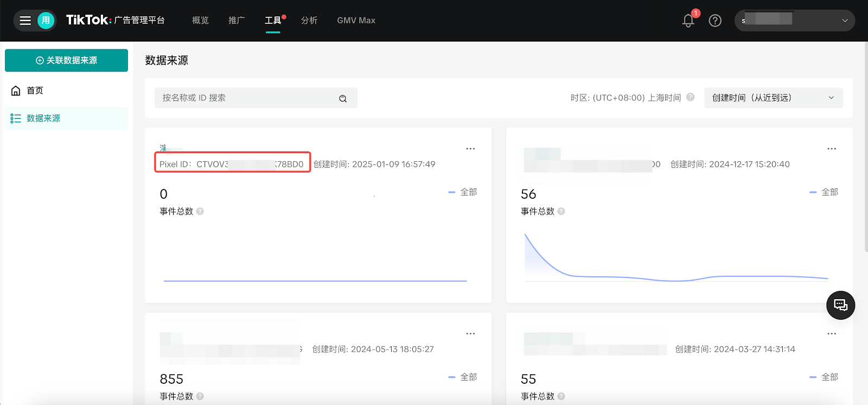Image resolution: width=868 pixels, height=405 pixels.
Task: Switch to the 分析 navigation tab
Action: [309, 21]
